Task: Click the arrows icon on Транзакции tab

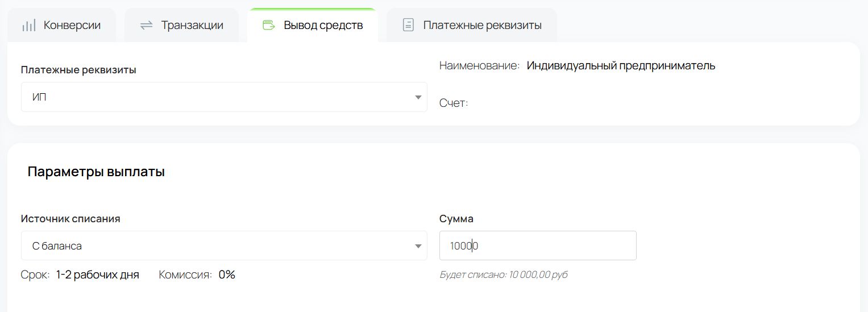Action: tap(147, 26)
